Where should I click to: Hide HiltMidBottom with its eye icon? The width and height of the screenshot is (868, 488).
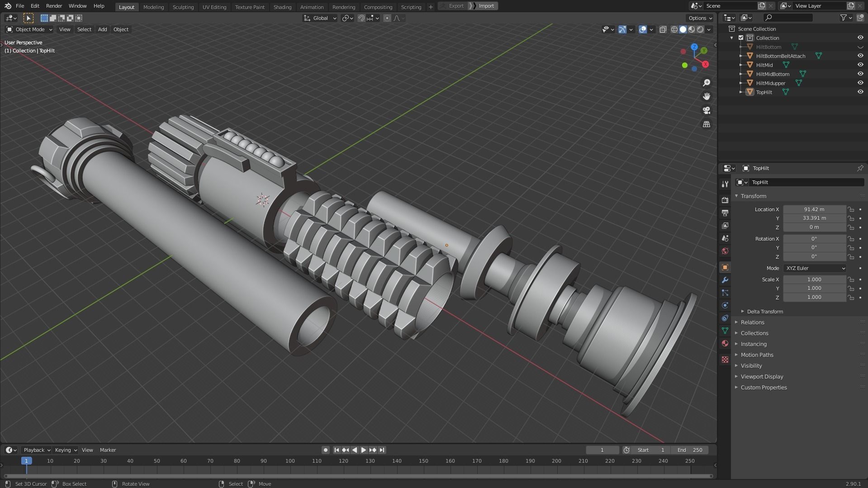click(860, 74)
